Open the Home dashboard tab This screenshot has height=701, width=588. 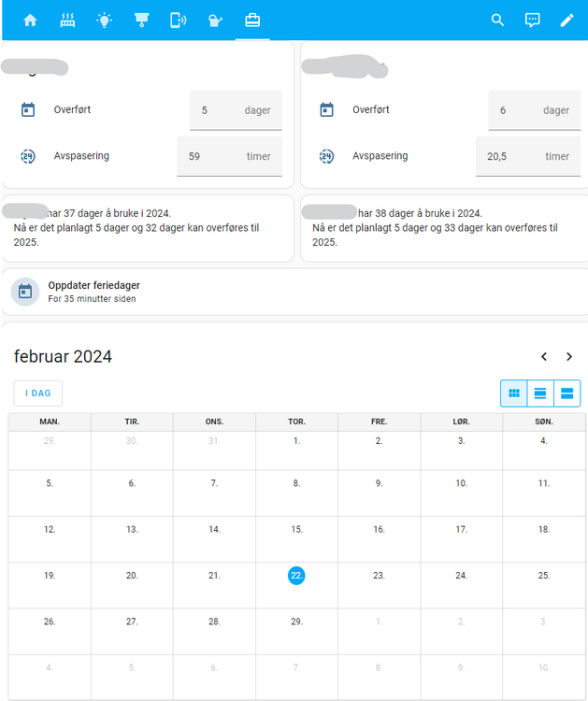coord(30,20)
